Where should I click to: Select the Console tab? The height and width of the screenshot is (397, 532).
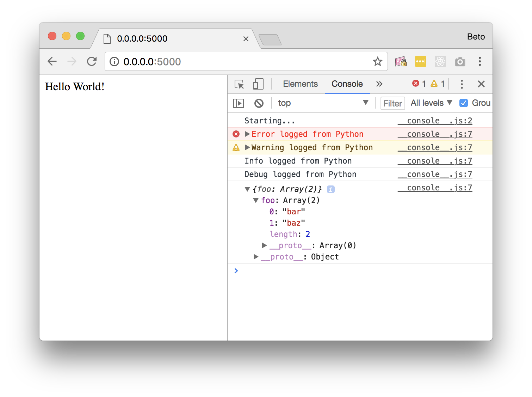(347, 84)
